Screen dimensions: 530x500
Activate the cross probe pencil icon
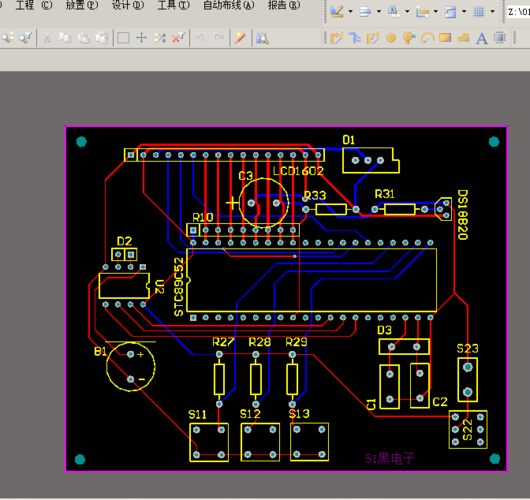coord(240,38)
